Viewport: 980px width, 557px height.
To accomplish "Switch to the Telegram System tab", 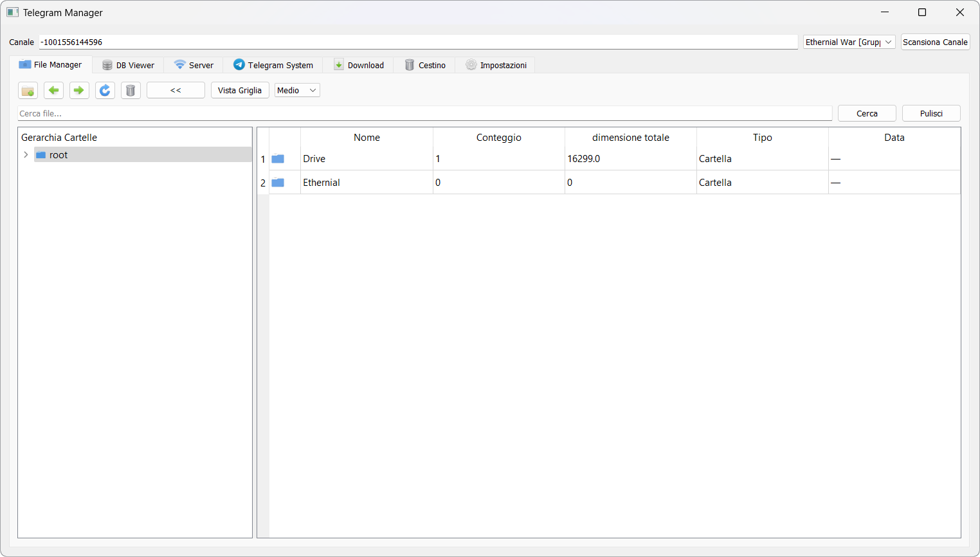I will [x=273, y=65].
